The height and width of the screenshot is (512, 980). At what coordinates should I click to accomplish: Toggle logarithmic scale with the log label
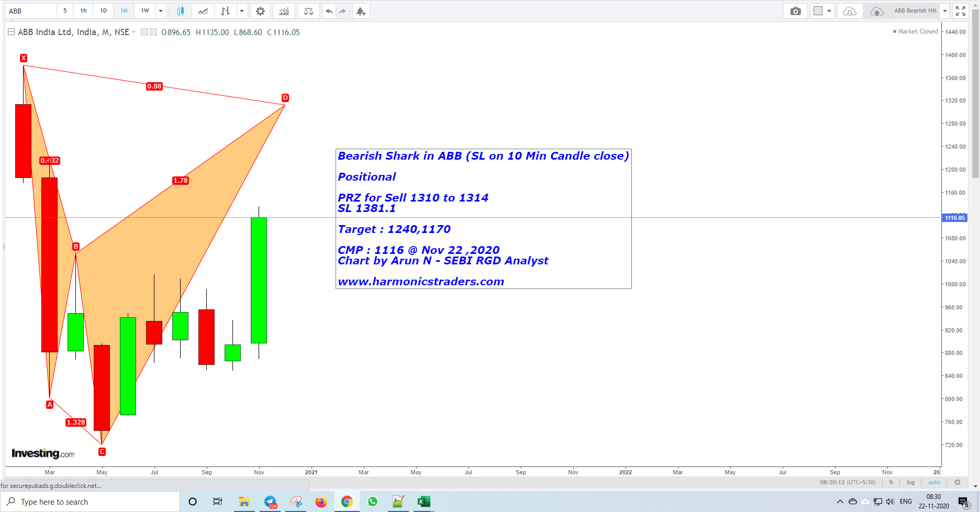[x=911, y=482]
